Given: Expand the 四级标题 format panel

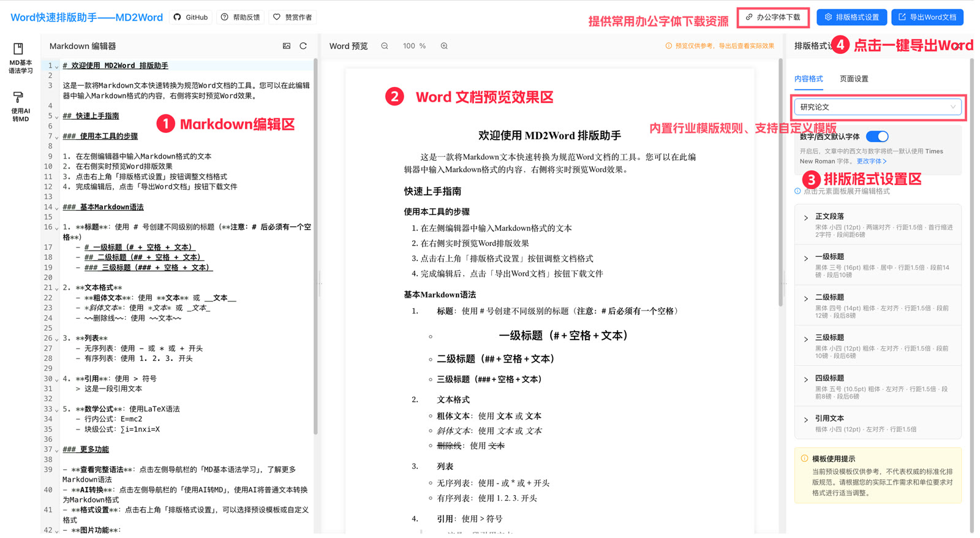Looking at the screenshot, I should [878, 386].
